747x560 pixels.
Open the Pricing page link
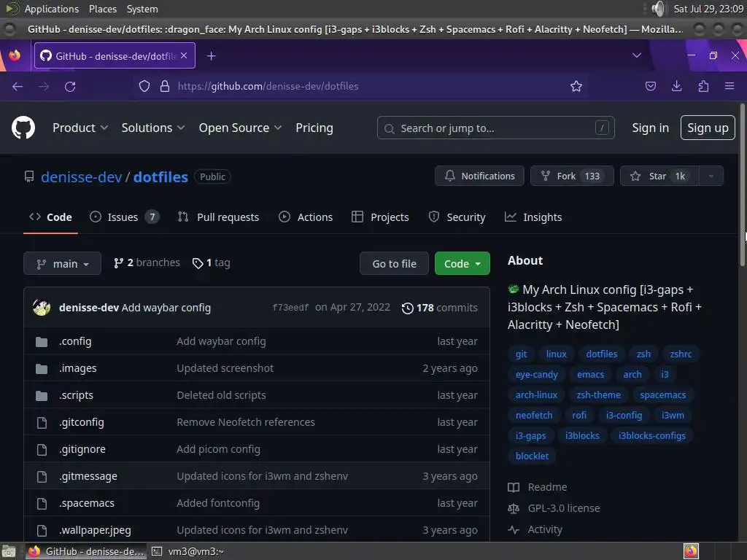pyautogui.click(x=314, y=128)
